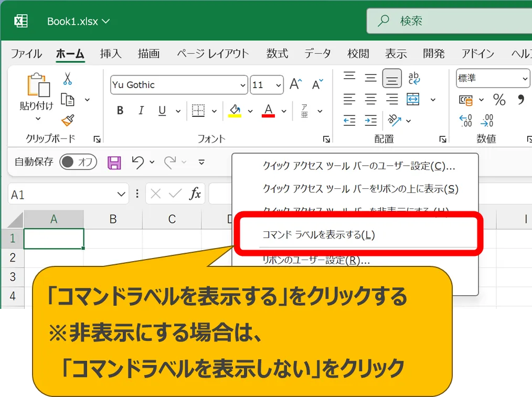Toggle the AutoSave switch
This screenshot has width=532, height=397.
tap(77, 162)
